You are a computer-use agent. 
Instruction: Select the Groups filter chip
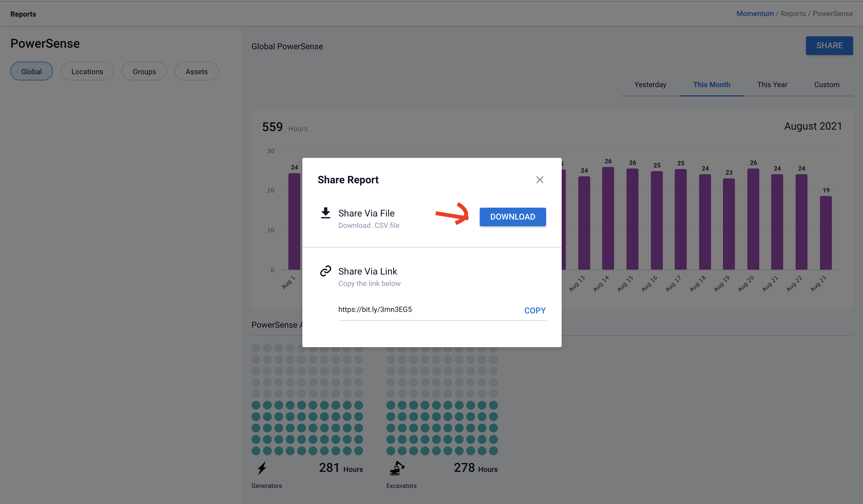click(144, 71)
